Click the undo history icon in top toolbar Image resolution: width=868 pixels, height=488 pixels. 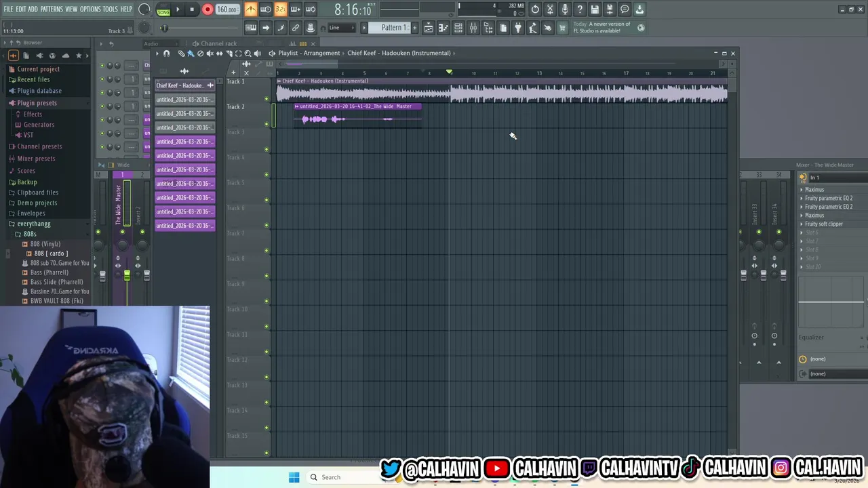pos(535,9)
